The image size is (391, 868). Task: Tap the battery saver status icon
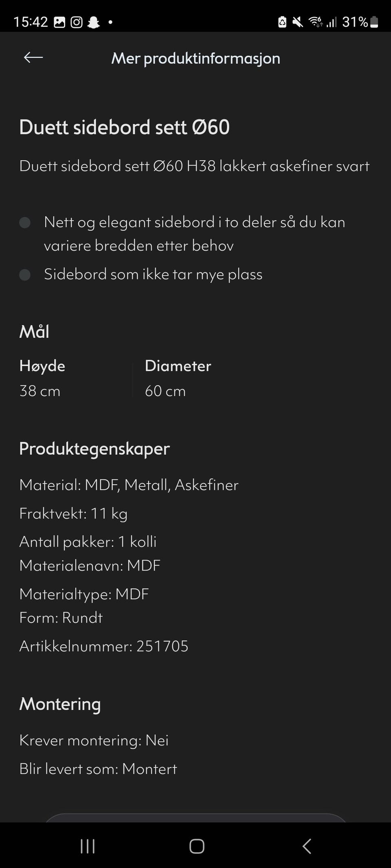click(282, 22)
